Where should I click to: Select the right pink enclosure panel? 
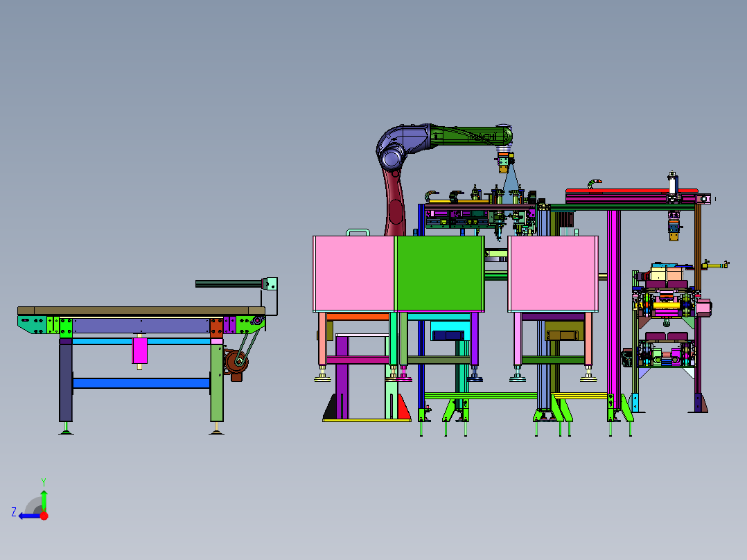pyautogui.click(x=553, y=274)
